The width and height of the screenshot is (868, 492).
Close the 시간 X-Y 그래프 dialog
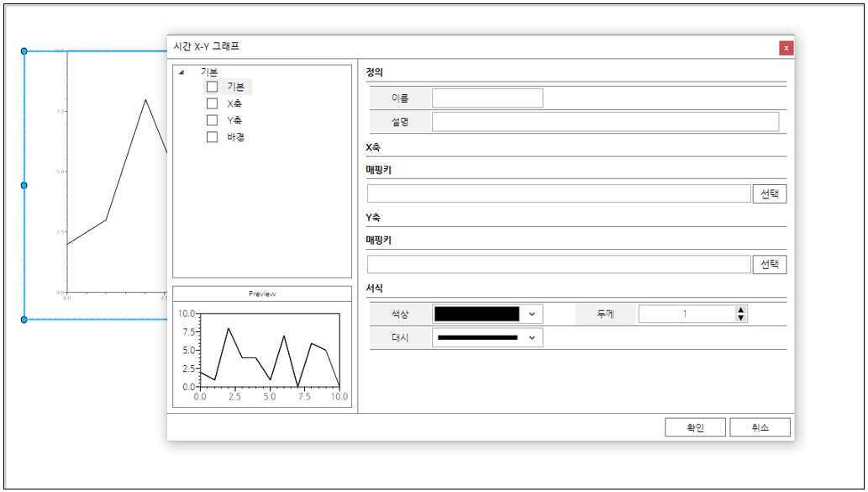click(x=786, y=48)
